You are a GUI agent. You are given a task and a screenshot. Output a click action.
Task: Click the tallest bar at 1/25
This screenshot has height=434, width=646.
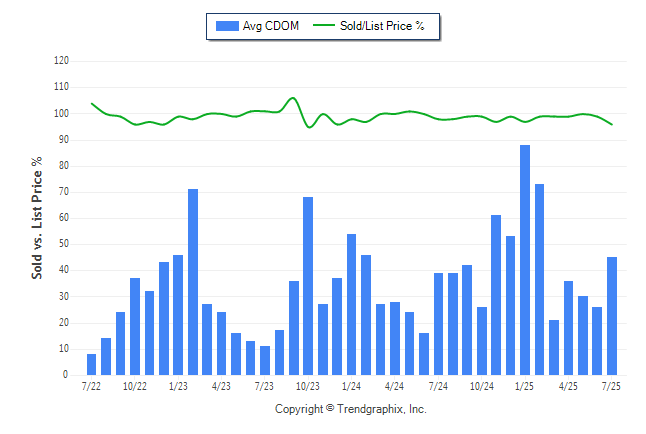pos(525,260)
